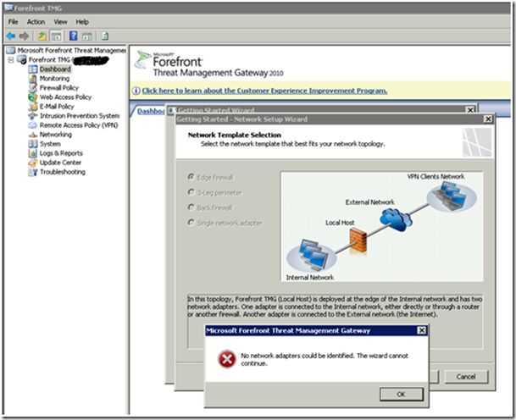Close the Getting Started Wizard window behind

point(470,110)
